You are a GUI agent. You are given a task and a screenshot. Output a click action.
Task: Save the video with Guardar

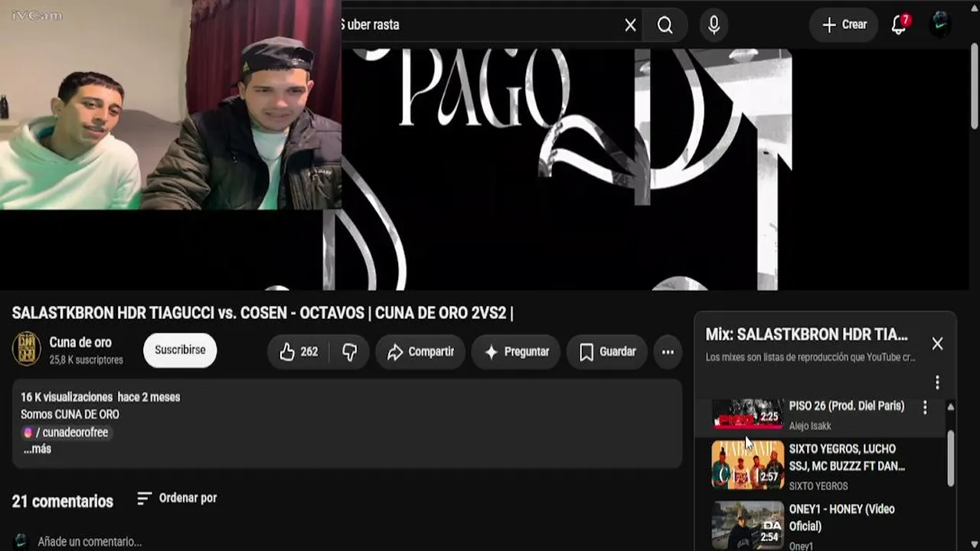click(x=607, y=352)
